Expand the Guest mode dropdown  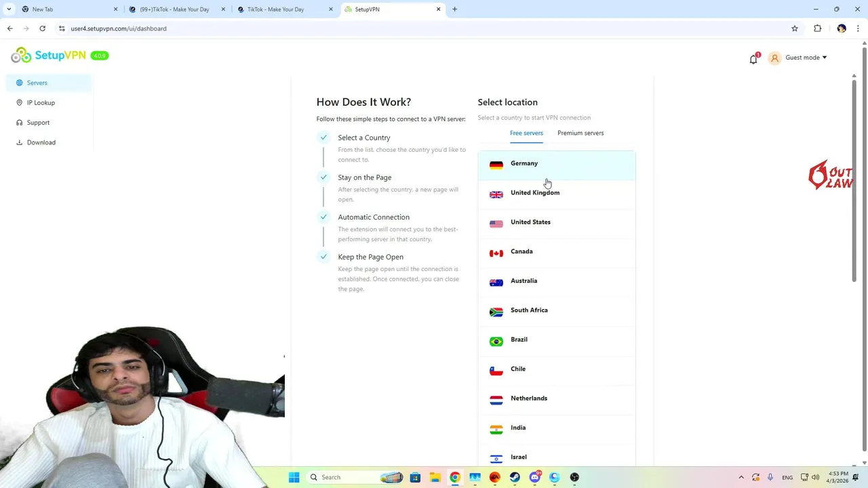click(x=806, y=58)
